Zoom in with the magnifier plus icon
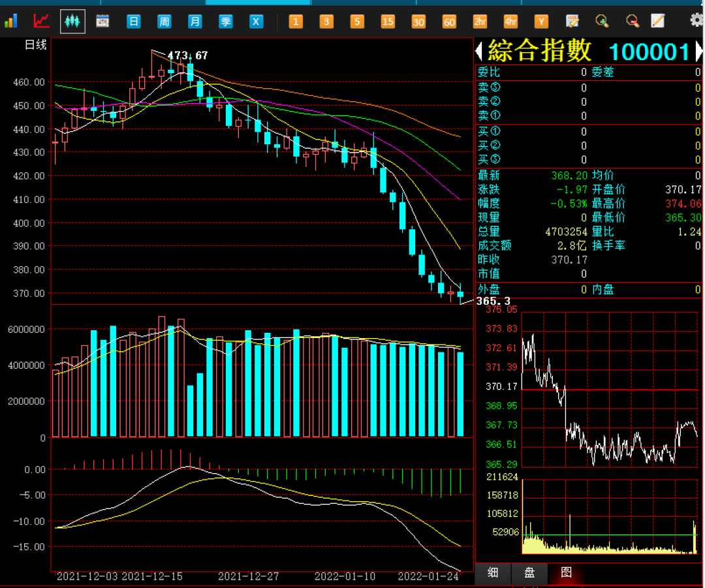This screenshot has width=705, height=588. pyautogui.click(x=602, y=21)
